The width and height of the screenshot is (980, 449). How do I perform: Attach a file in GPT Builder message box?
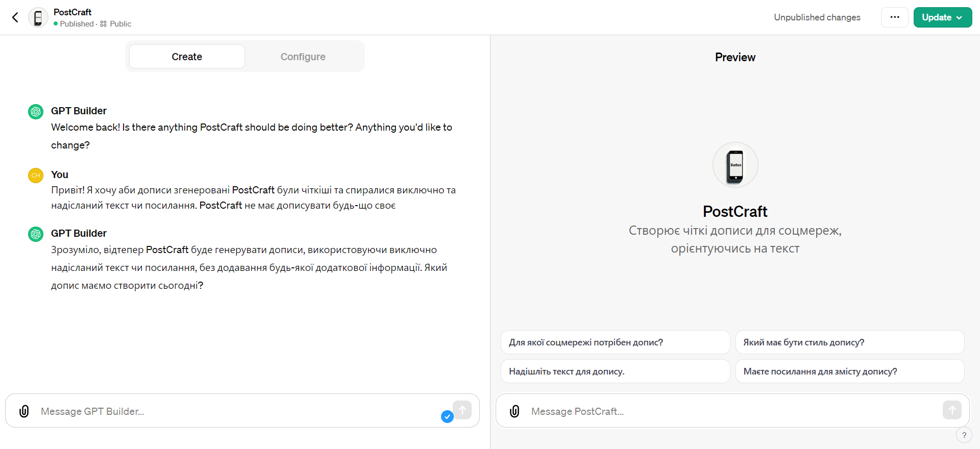point(24,411)
